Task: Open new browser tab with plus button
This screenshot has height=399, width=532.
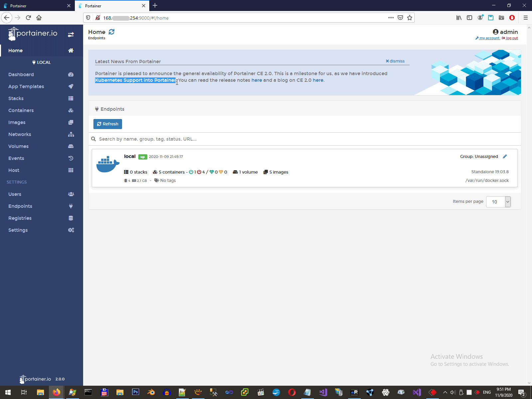Action: 155,6
